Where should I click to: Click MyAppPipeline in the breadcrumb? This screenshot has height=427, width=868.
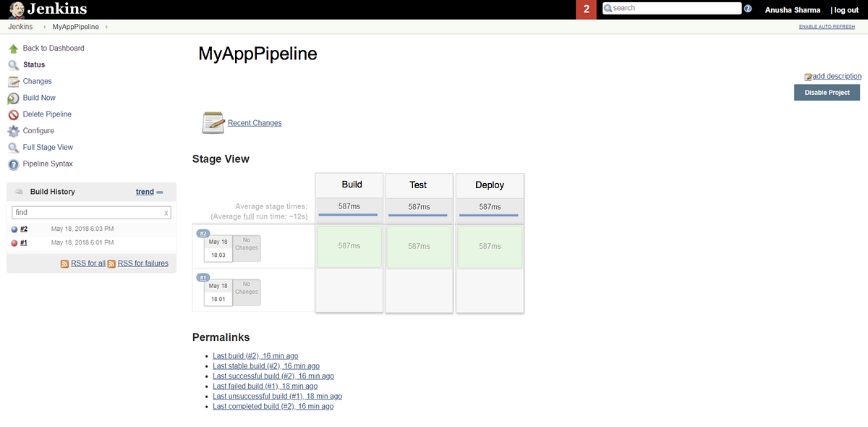click(x=76, y=27)
